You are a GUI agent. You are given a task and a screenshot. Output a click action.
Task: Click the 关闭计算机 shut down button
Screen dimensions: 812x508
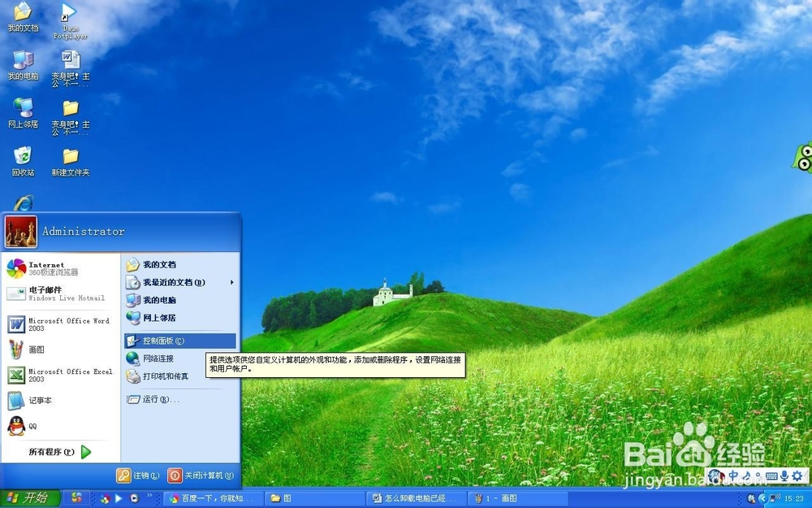(x=201, y=475)
